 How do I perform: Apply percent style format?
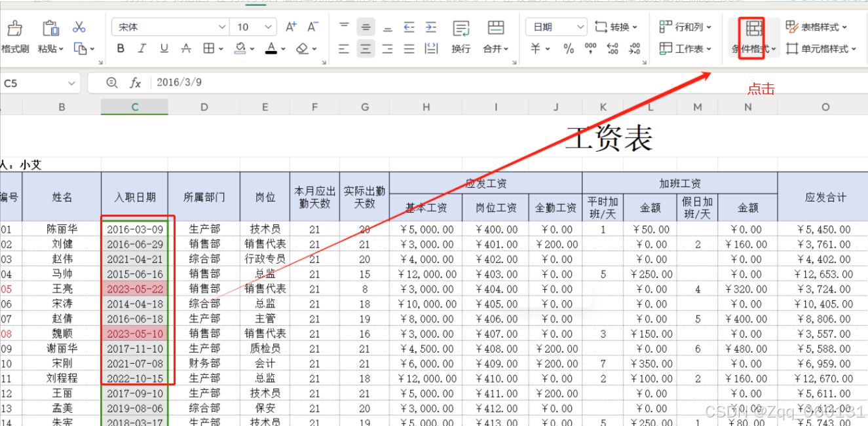pos(569,48)
